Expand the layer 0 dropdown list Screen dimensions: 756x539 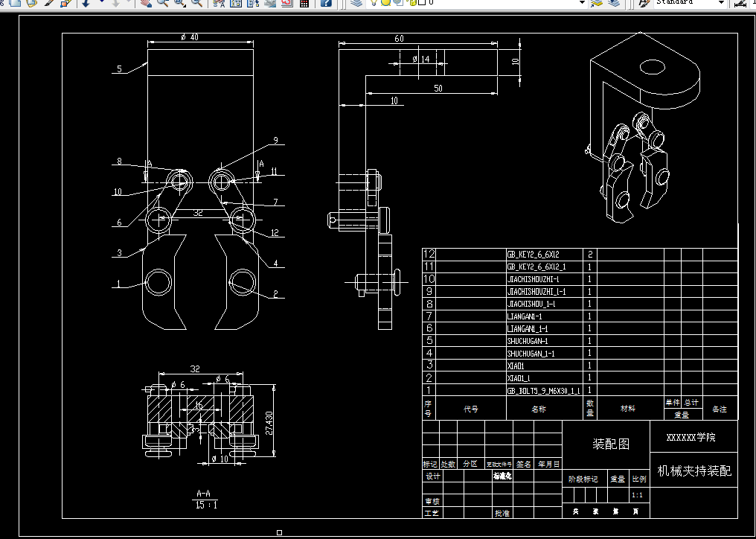point(582,3)
